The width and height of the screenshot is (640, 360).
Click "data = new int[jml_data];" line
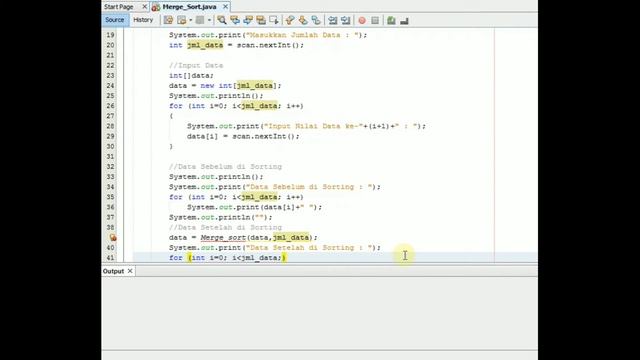pos(225,86)
